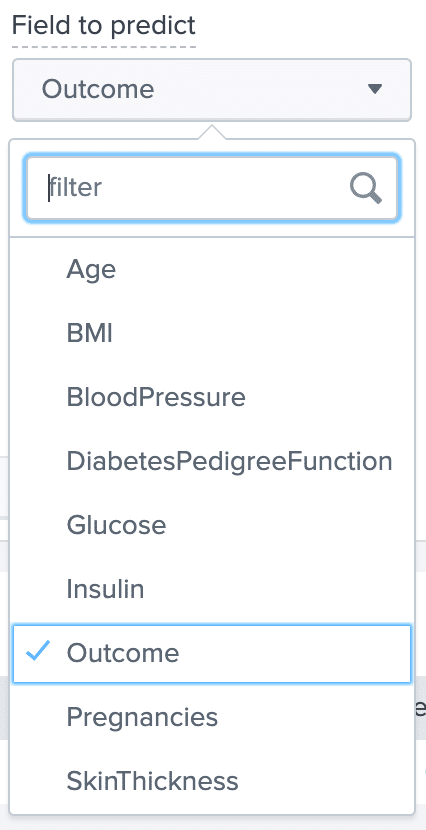Pick DiabetesPedigreeFunction from the list
Image resolution: width=426 pixels, height=830 pixels.
(212, 462)
